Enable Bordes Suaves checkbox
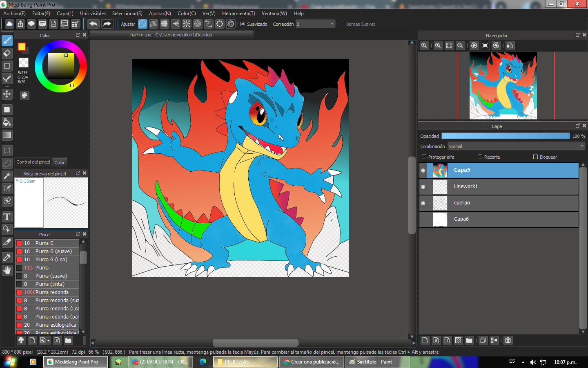 (x=342, y=24)
